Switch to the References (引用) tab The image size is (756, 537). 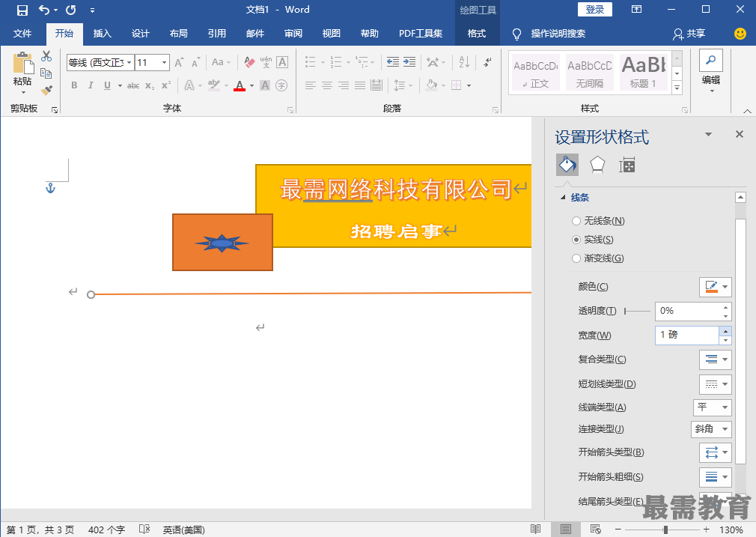coord(217,34)
